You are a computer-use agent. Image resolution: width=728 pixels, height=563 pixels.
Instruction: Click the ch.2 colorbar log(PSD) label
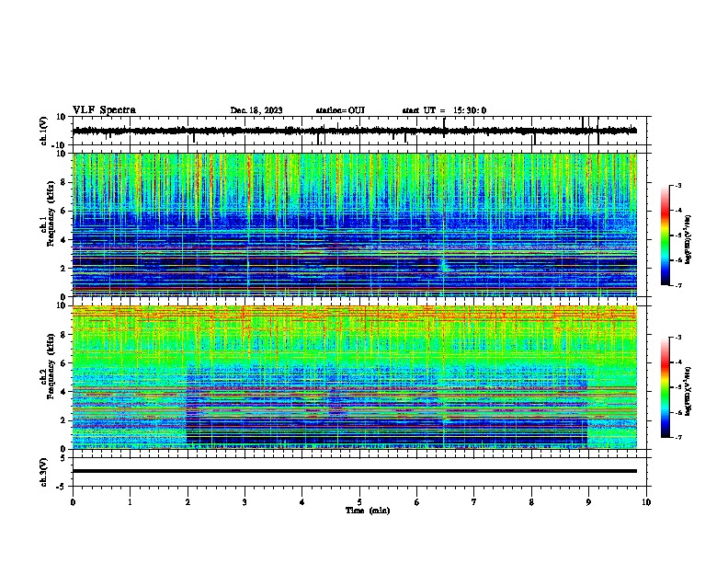click(x=688, y=391)
